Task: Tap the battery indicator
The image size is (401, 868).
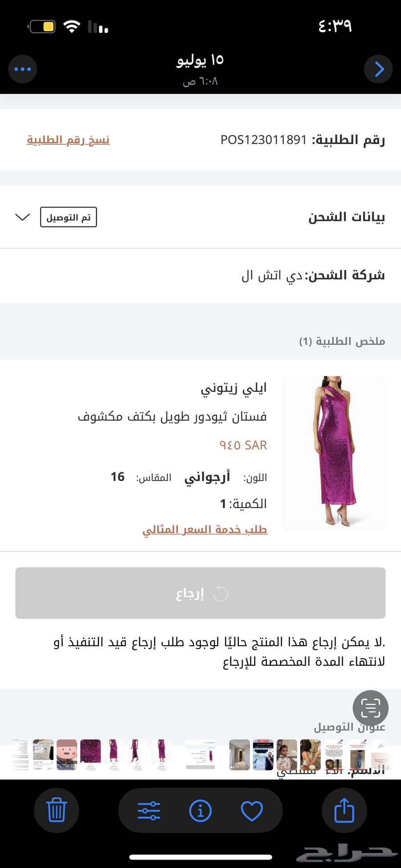Action: 43,26
